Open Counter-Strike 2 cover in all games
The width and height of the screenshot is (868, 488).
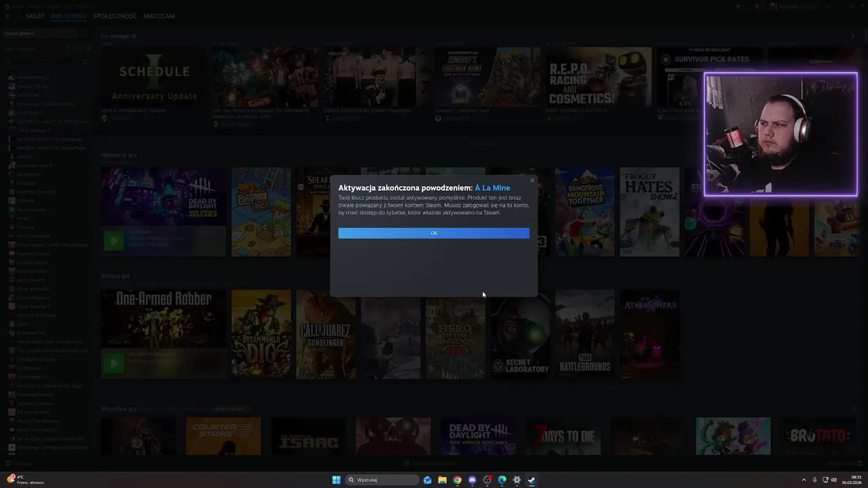coord(223,436)
